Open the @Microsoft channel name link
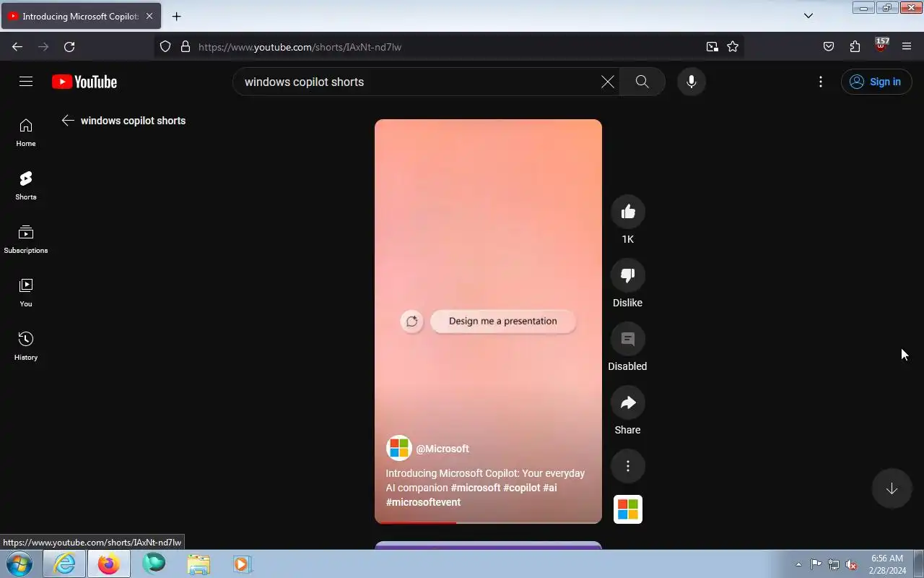The image size is (924, 578). tap(443, 449)
